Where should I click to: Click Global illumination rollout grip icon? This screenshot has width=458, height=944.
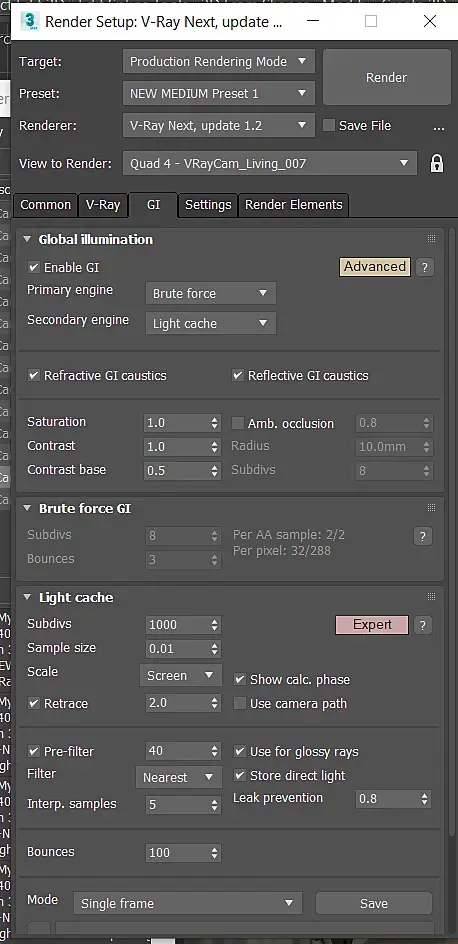pyautogui.click(x=432, y=239)
